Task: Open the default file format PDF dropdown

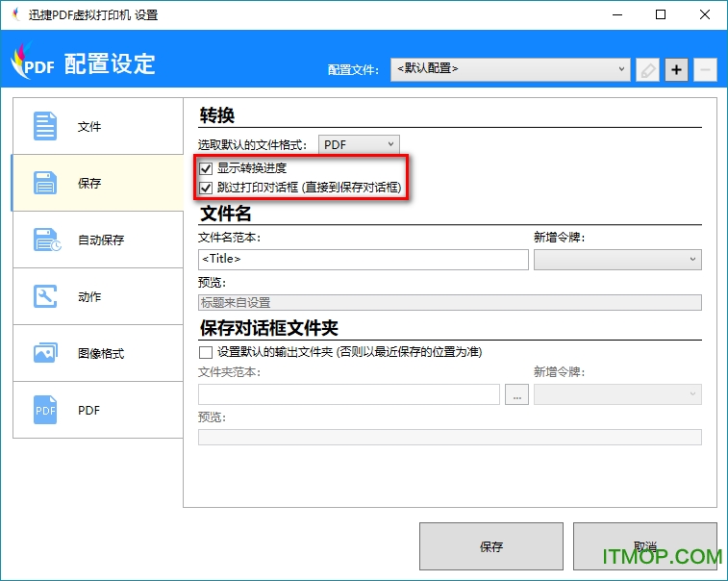Action: tap(359, 145)
